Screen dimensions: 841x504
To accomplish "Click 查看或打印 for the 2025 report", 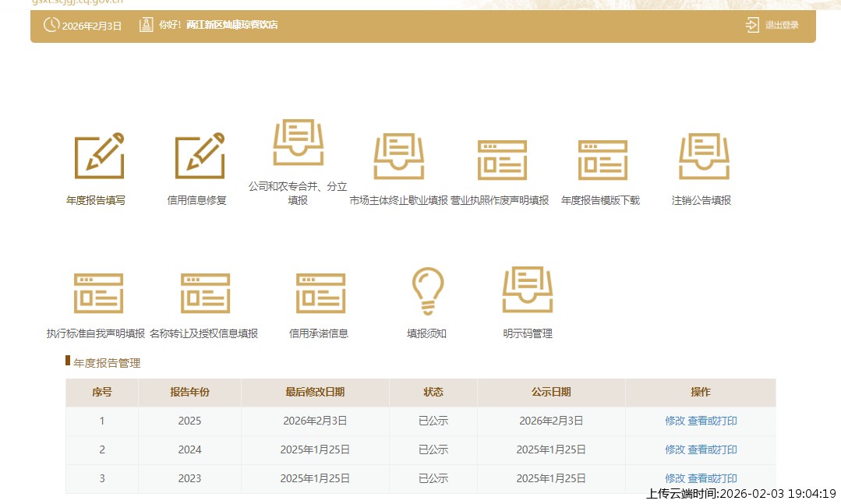I will (712, 421).
